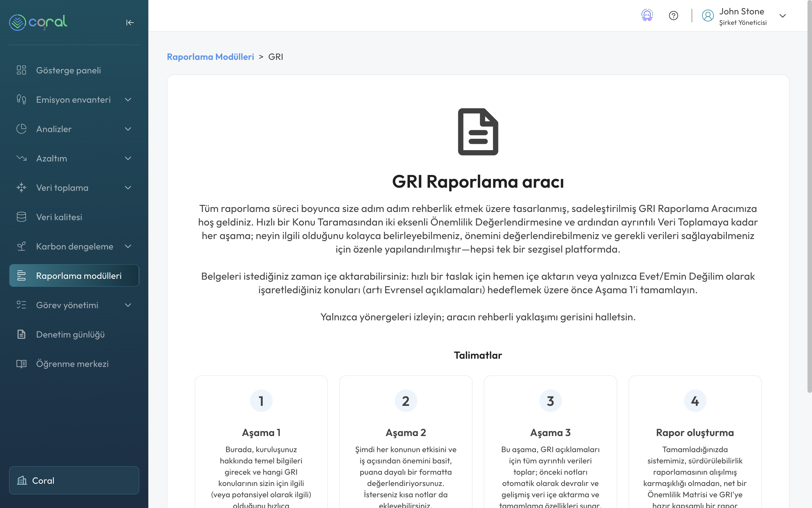Click the John Stone user name
The width and height of the screenshot is (812, 508).
point(742,11)
